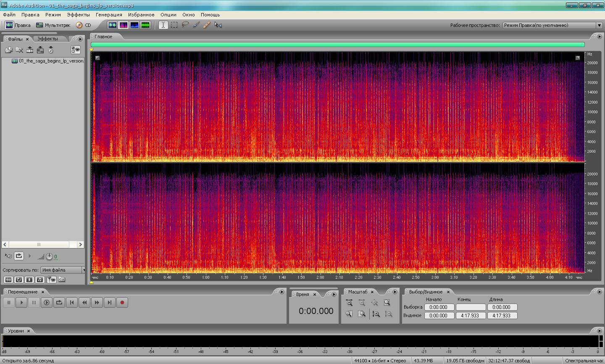The image size is (605, 364).
Task: Switch to Spectral Frequency display view
Action: [124, 25]
